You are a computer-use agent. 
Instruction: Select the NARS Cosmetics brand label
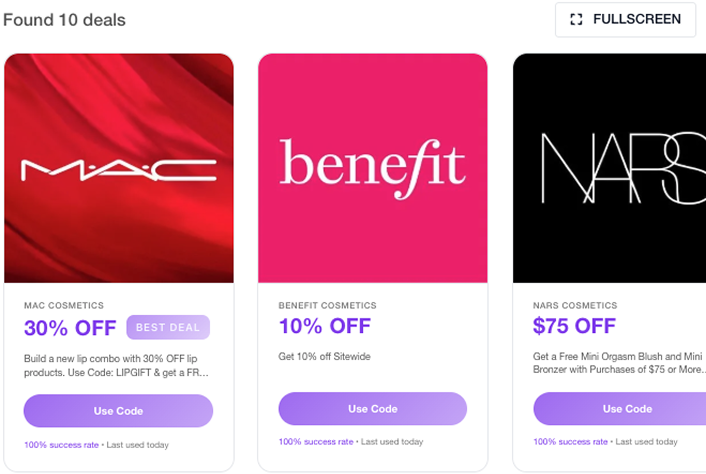(575, 306)
